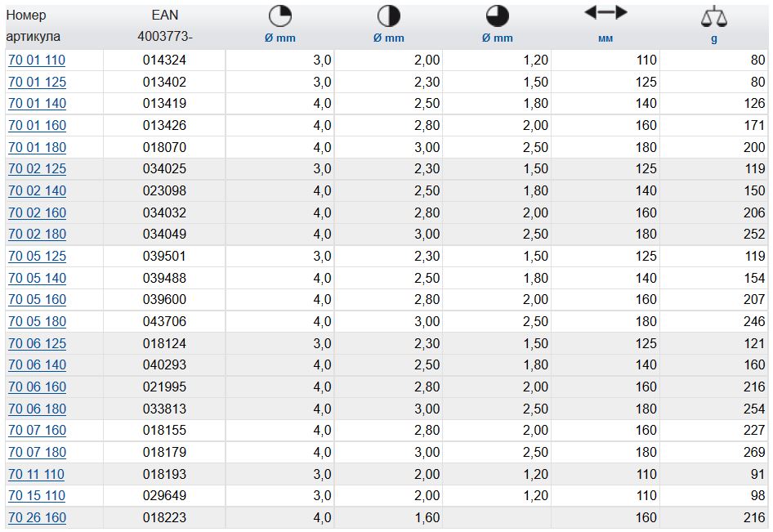Open the 70 06 125 link
Image resolution: width=773 pixels, height=532 pixels.
click(x=37, y=344)
